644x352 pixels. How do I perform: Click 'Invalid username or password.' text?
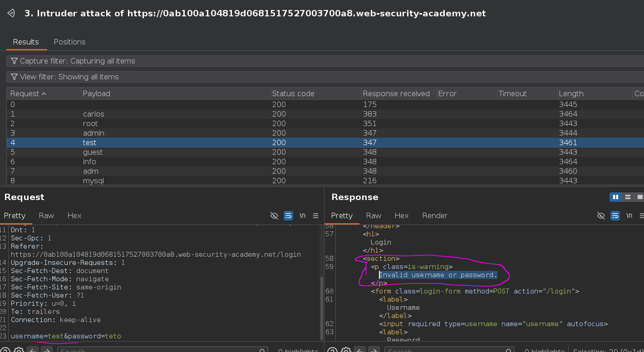click(438, 275)
